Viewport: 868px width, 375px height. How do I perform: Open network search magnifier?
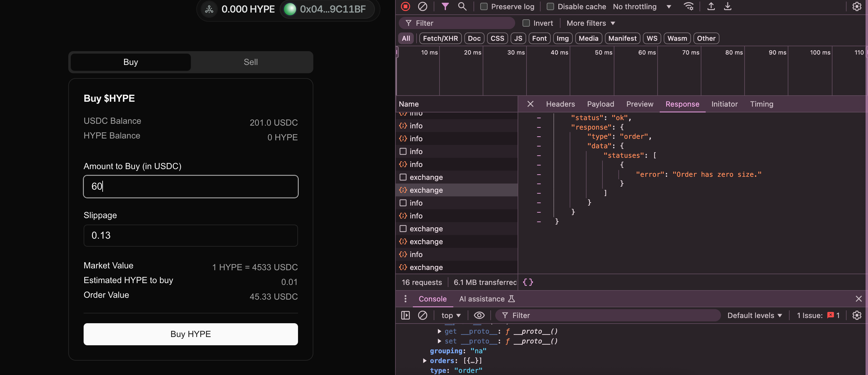[462, 6]
